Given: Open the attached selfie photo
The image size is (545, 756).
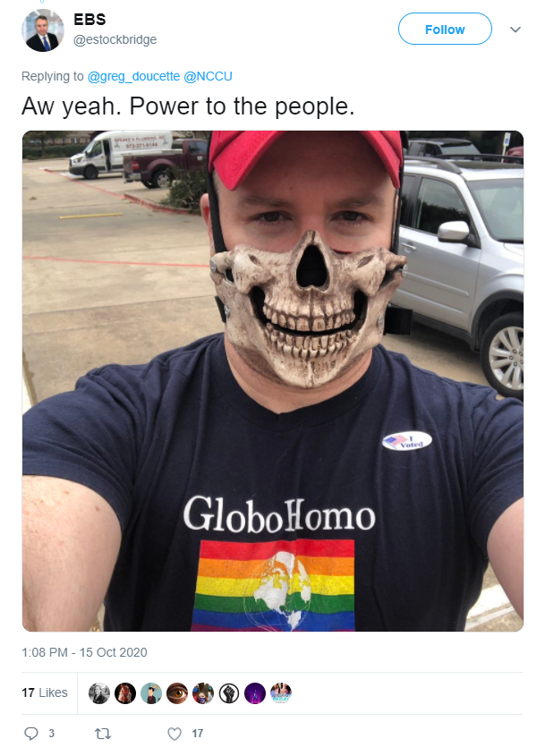Looking at the screenshot, I should [272, 381].
